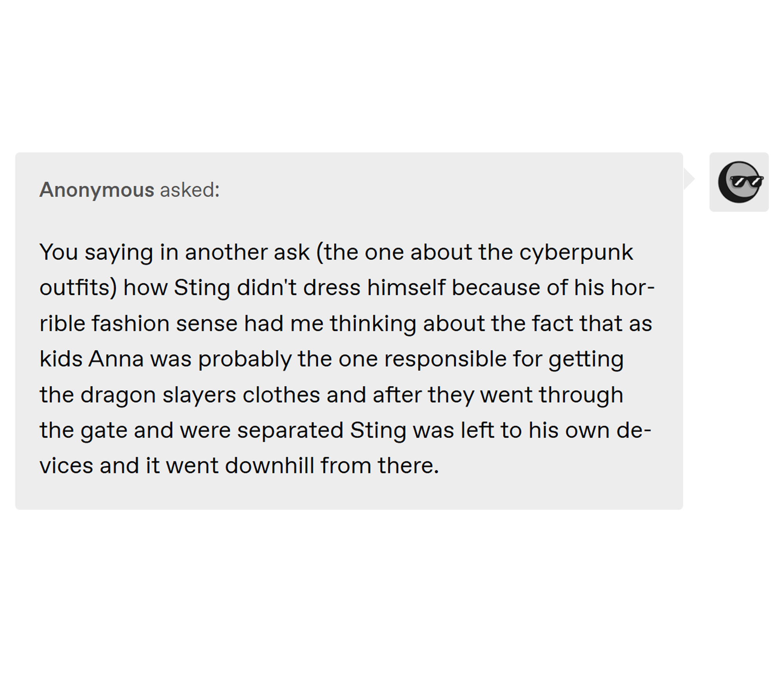Click the word "cyberpunk" in the ask
This screenshot has height=686, width=784.
[576, 252]
